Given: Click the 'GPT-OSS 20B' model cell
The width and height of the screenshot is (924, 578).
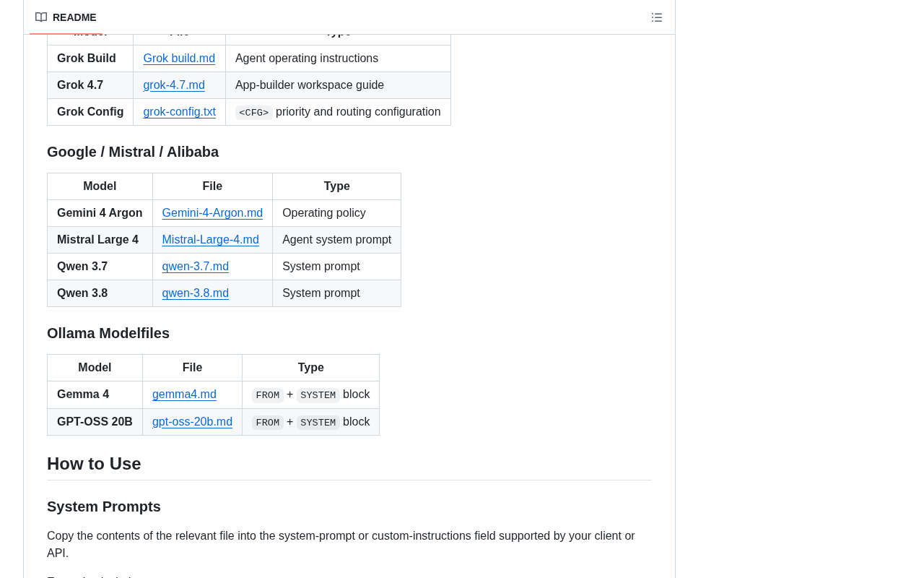Looking at the screenshot, I should click(x=95, y=422).
